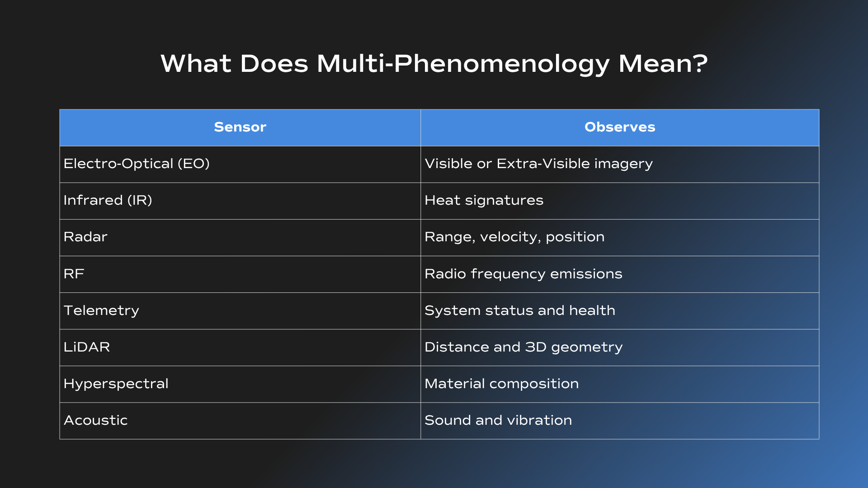Click 'System status and health' text
This screenshot has width=868, height=488.
point(520,310)
